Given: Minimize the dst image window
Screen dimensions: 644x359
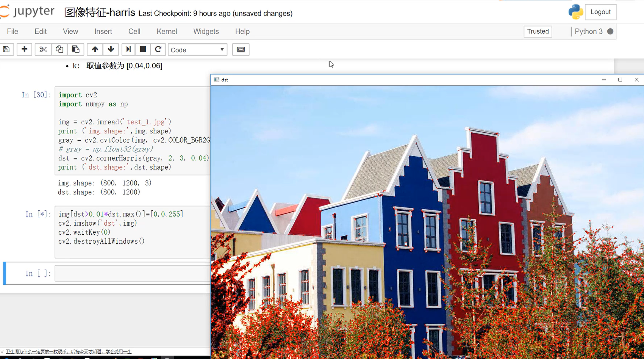Looking at the screenshot, I should (604, 80).
